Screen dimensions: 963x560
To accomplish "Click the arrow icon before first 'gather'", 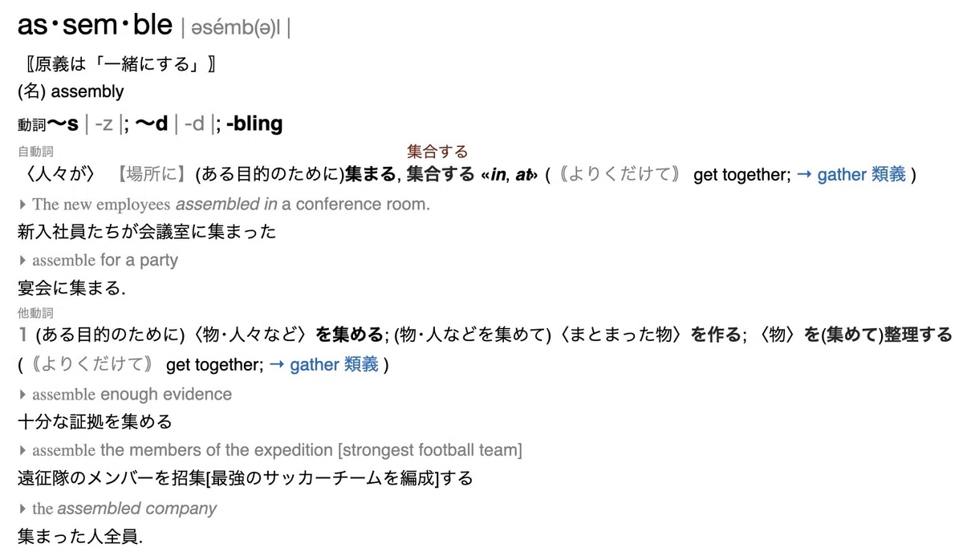I will pyautogui.click(x=804, y=175).
